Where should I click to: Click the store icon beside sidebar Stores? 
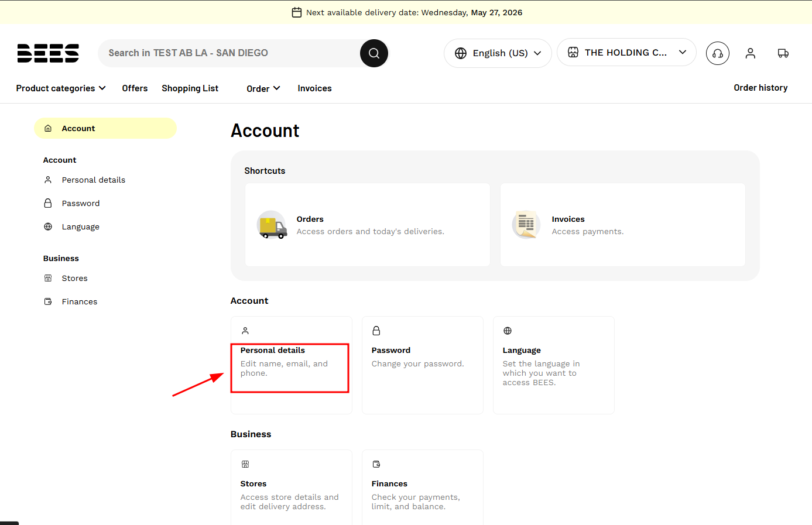pos(48,278)
